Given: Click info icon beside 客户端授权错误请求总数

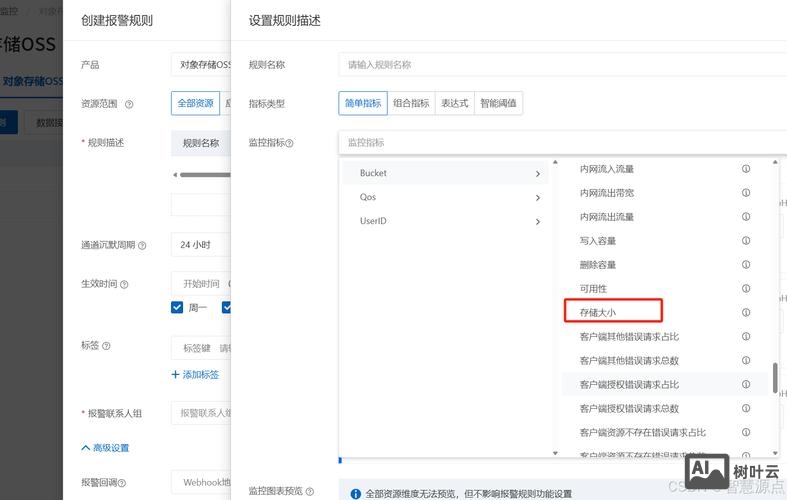Looking at the screenshot, I should point(746,408).
